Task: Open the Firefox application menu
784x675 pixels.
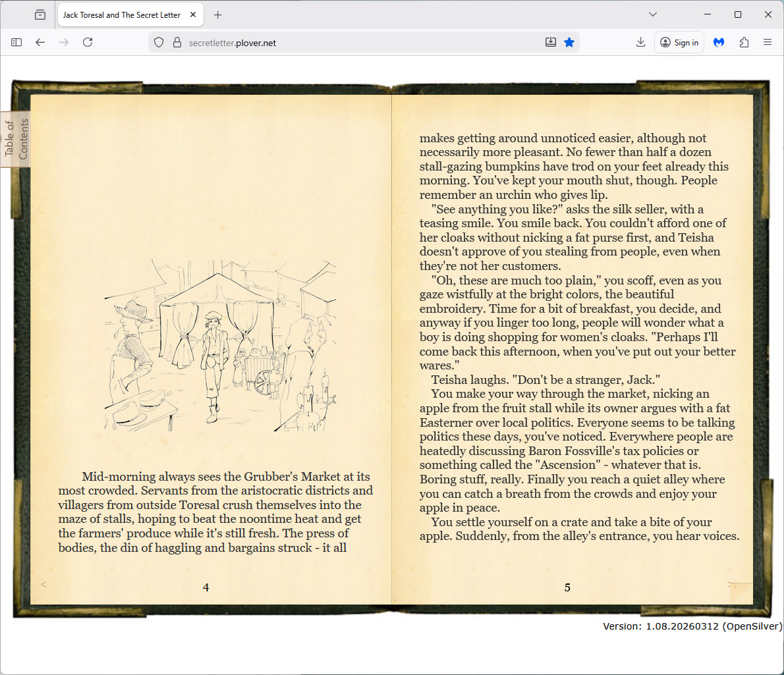Action: tap(768, 42)
